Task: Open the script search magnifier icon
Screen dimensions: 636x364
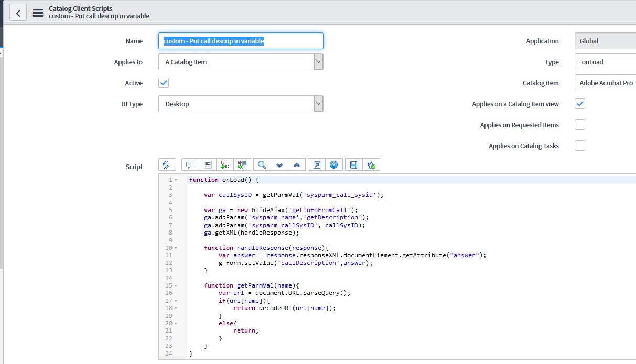Action: point(262,165)
